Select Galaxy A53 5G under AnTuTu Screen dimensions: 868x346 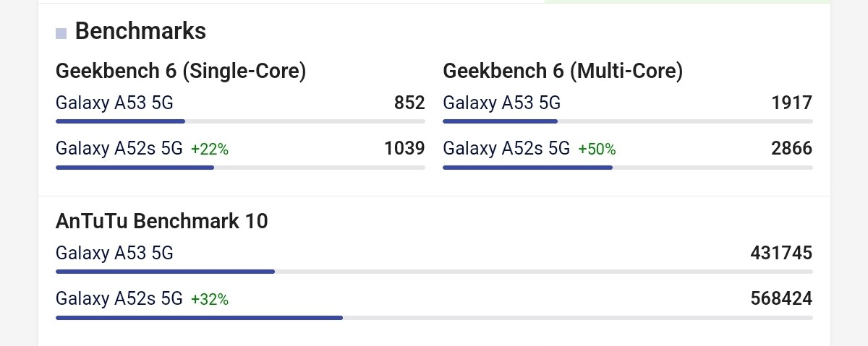[x=114, y=254]
